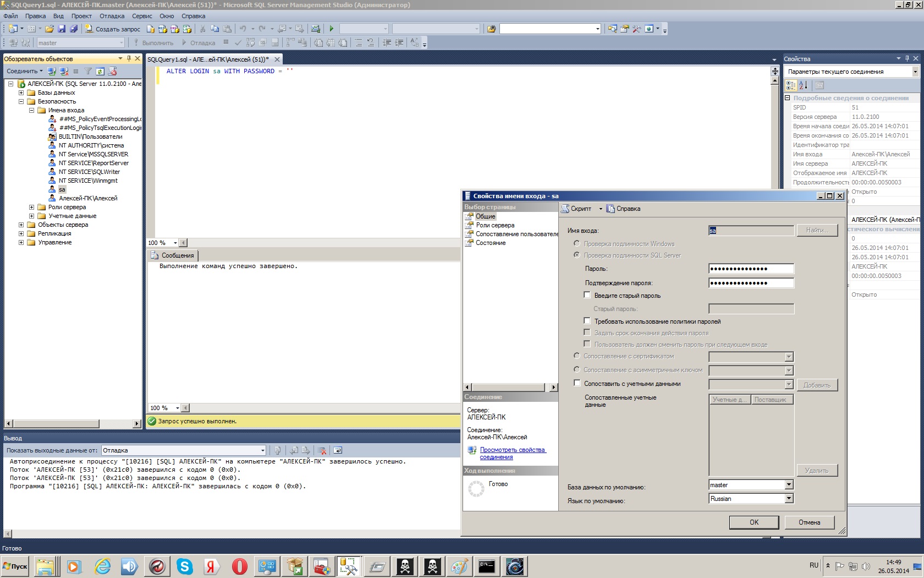
Task: Open the 'Отладка' menu
Action: coord(112,16)
